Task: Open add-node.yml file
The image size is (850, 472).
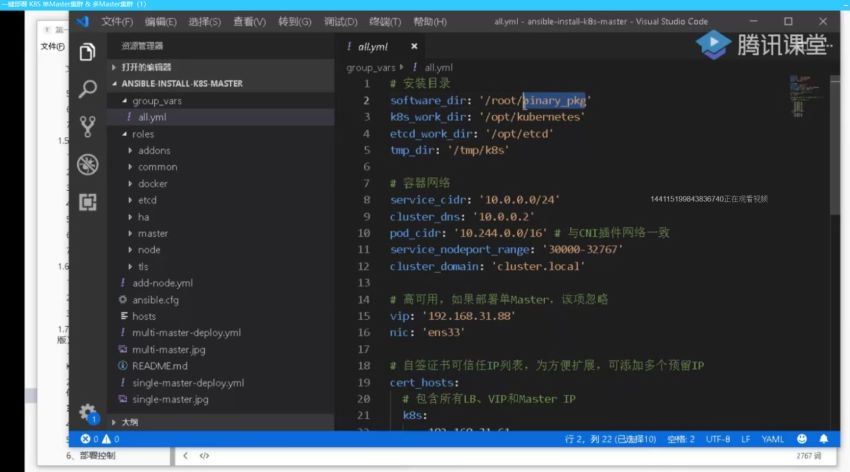Action: [x=221, y=283]
